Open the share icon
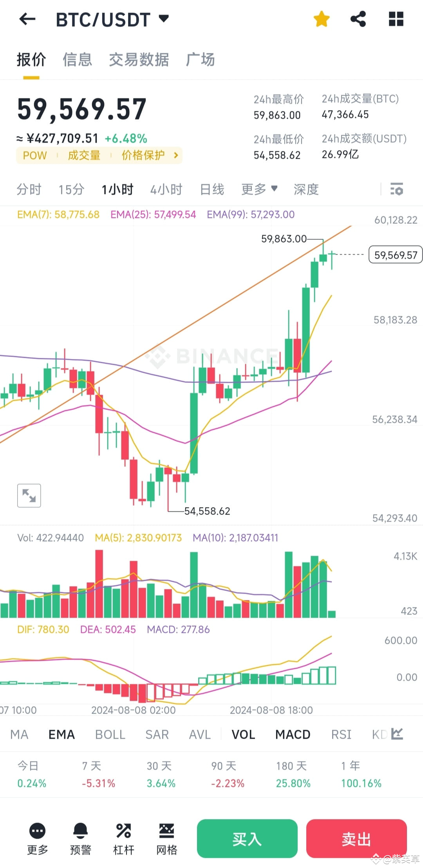423x868 pixels. point(358,18)
